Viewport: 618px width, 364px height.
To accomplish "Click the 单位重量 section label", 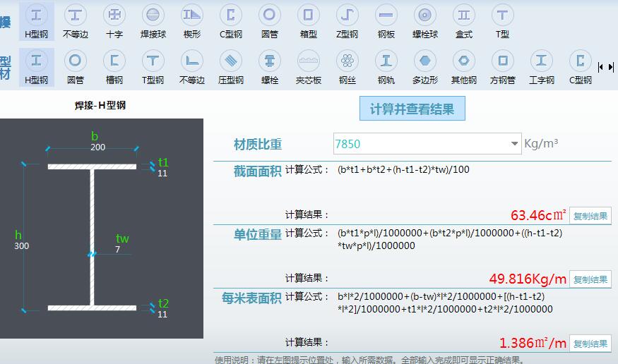I will tap(257, 234).
